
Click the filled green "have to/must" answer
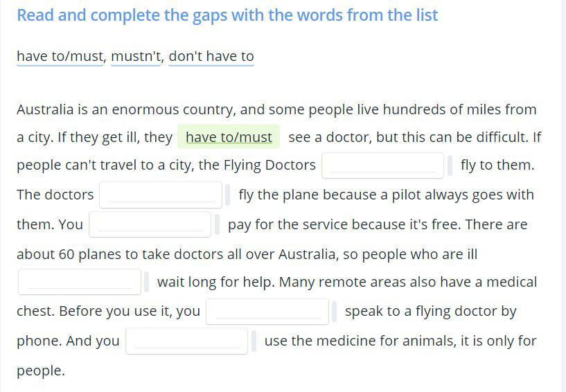pyautogui.click(x=229, y=137)
